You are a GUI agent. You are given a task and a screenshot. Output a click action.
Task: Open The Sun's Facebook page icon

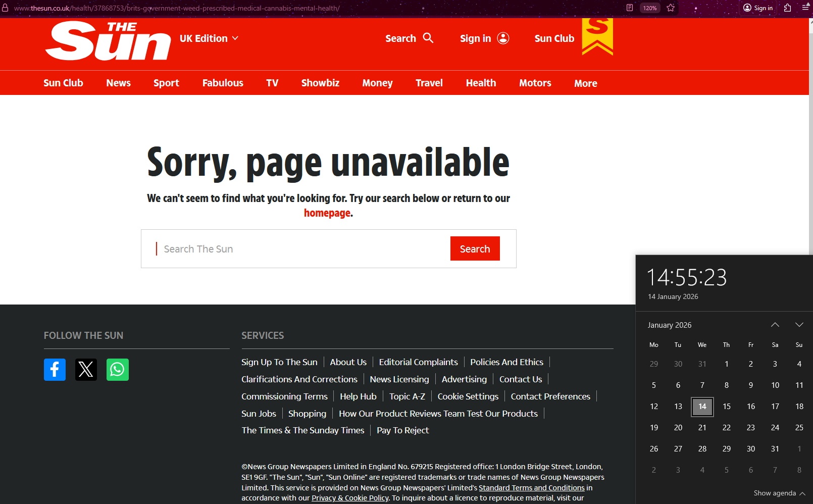pos(55,370)
